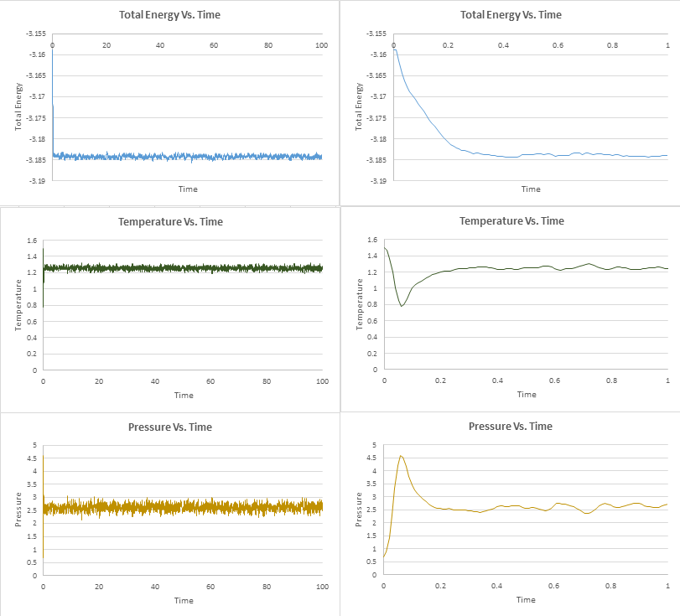Click 100 time label in 0–100 Pressure chart
Viewport: 680px width, 616px height.
tap(322, 587)
